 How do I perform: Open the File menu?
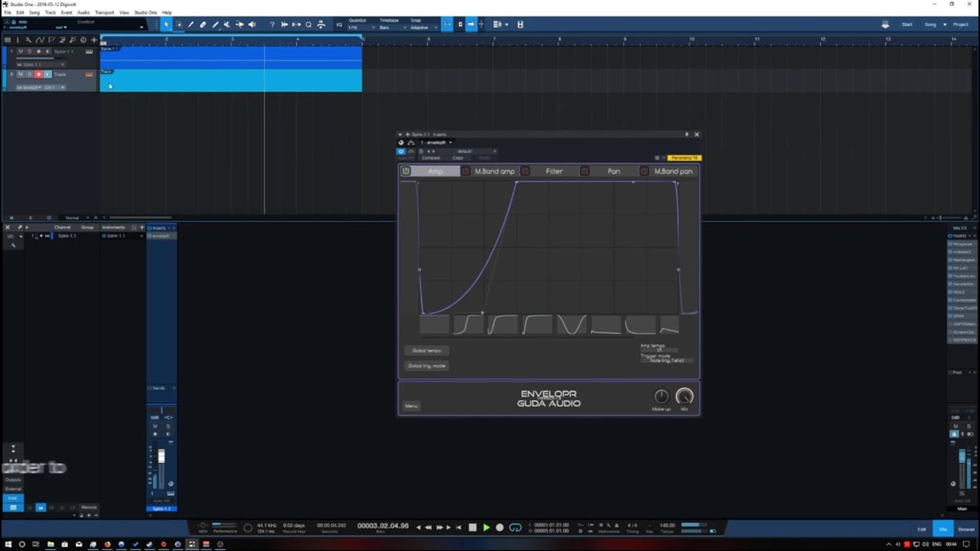point(8,13)
